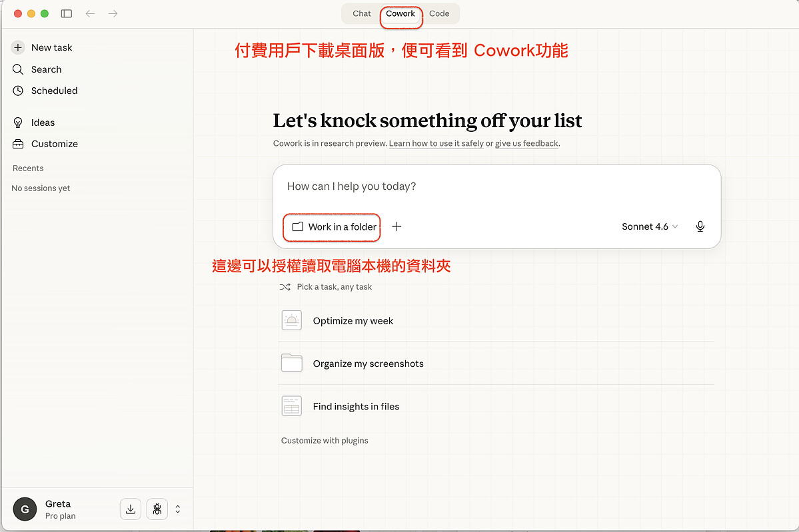Image resolution: width=799 pixels, height=532 pixels.
Task: Expand the Sonnet 4.6 model dropdown
Action: 650,226
